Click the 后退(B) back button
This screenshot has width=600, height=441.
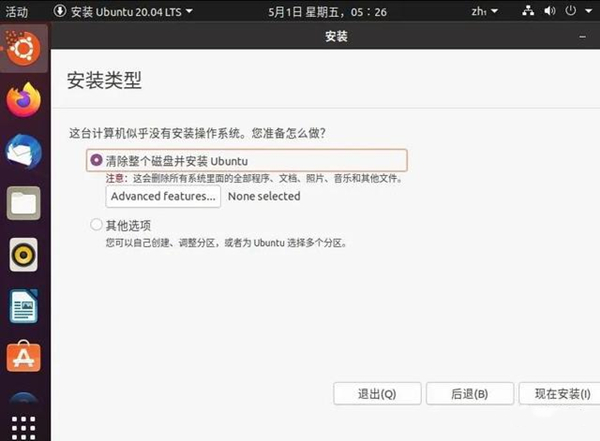pyautogui.click(x=470, y=394)
